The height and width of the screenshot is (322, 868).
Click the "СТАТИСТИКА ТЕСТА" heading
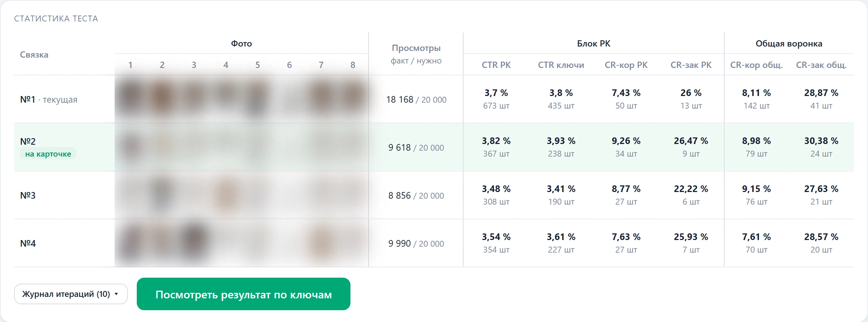point(56,18)
